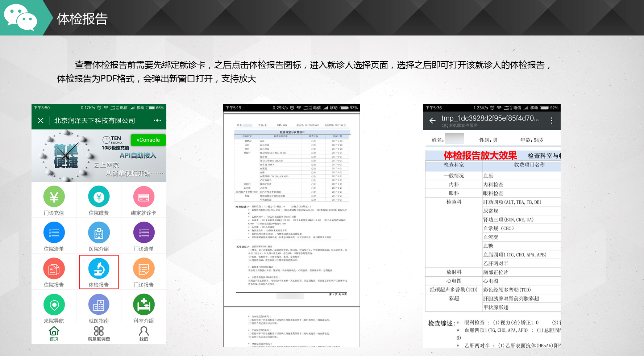The width and height of the screenshot is (644, 356).
Task: Tap the 医院介绍 building icon
Action: [99, 233]
